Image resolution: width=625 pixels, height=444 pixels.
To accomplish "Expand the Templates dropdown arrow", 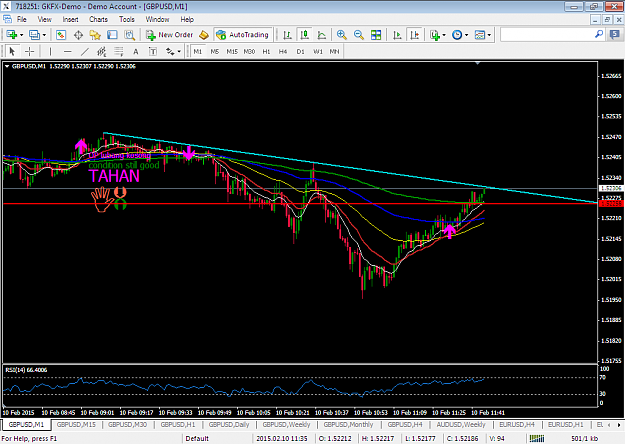I will coord(489,35).
